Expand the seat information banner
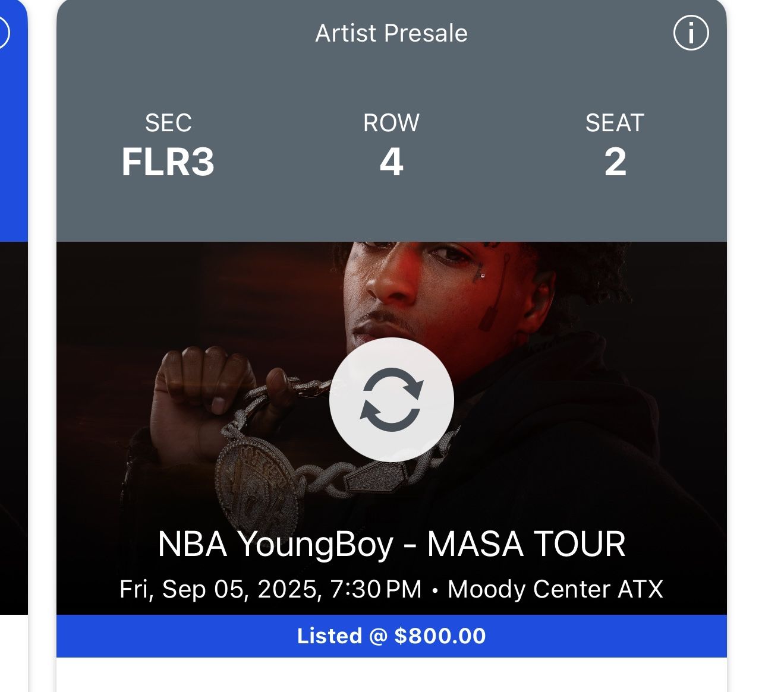 point(392,143)
